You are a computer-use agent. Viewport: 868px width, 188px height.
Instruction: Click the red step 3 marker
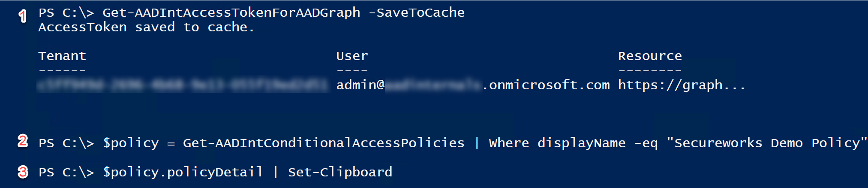click(23, 172)
